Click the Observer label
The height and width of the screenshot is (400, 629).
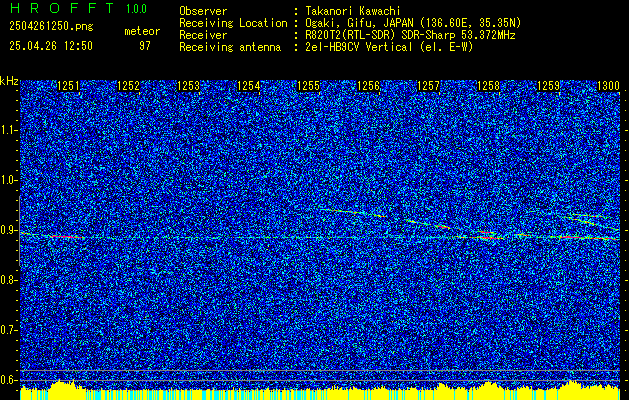203,11
